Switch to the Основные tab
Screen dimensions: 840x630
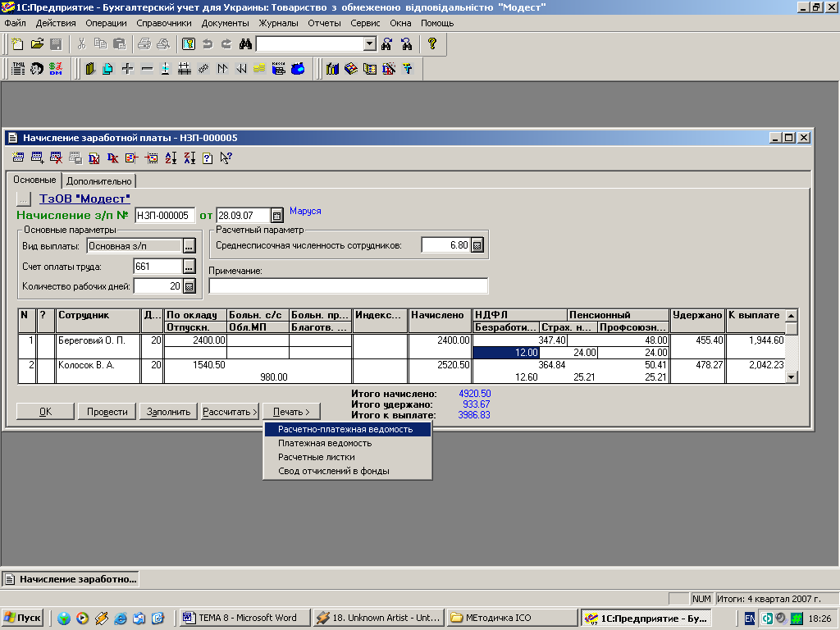coord(34,180)
